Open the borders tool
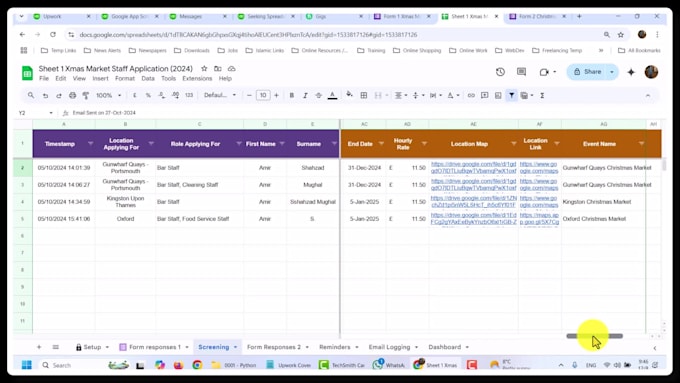The width and height of the screenshot is (680, 383). tap(364, 95)
